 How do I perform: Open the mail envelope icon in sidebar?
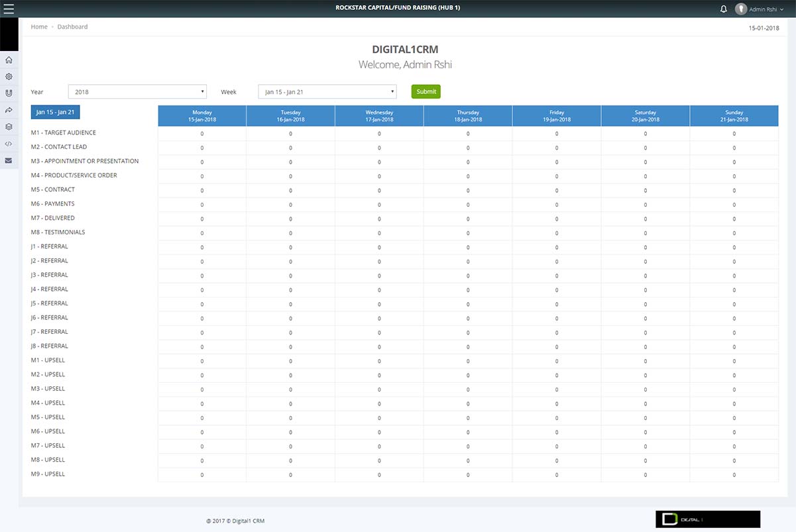[9, 160]
